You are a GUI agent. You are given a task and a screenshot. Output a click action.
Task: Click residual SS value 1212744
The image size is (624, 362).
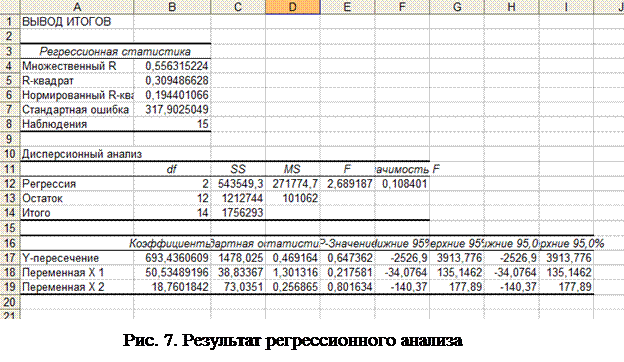point(238,198)
